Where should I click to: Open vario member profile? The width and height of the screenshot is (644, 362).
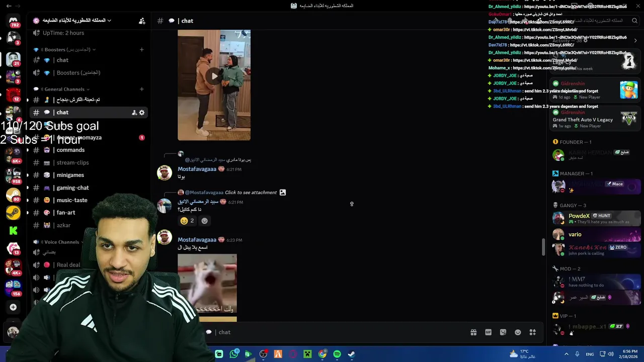click(596, 234)
